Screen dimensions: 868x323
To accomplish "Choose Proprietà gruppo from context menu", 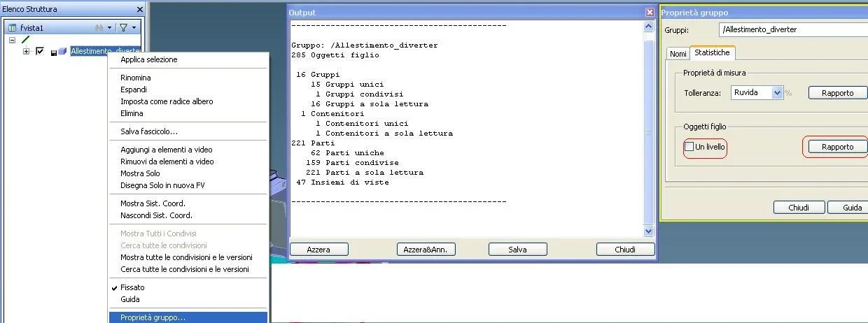I will (153, 317).
